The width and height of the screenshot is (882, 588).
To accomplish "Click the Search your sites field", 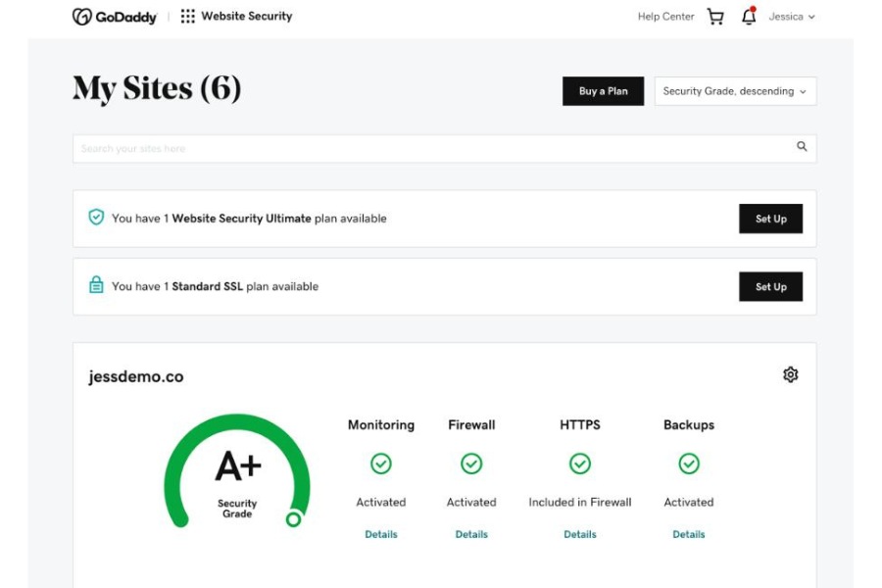I will point(444,149).
